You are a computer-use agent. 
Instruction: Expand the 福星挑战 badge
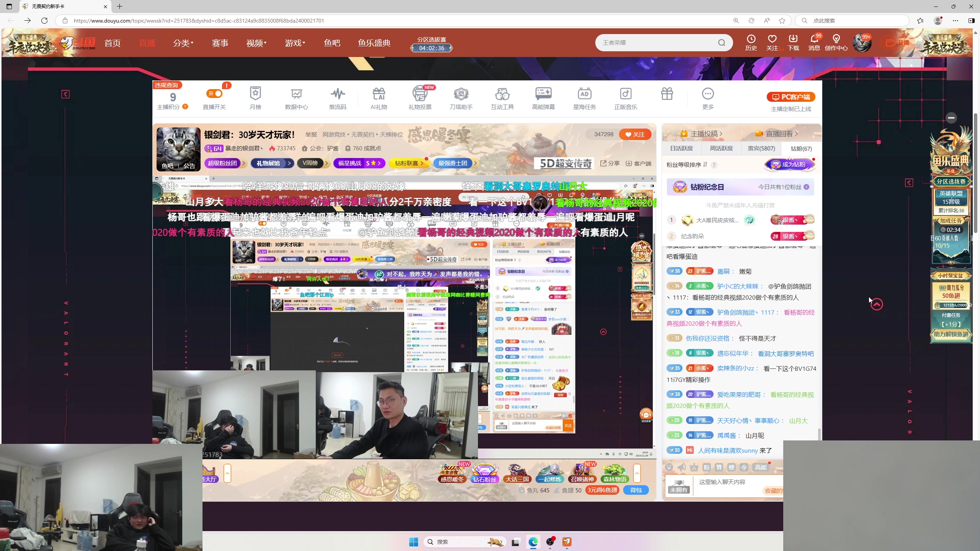coord(359,163)
